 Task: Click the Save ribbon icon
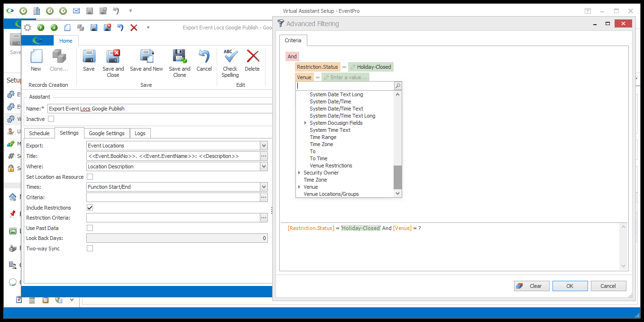[x=89, y=61]
